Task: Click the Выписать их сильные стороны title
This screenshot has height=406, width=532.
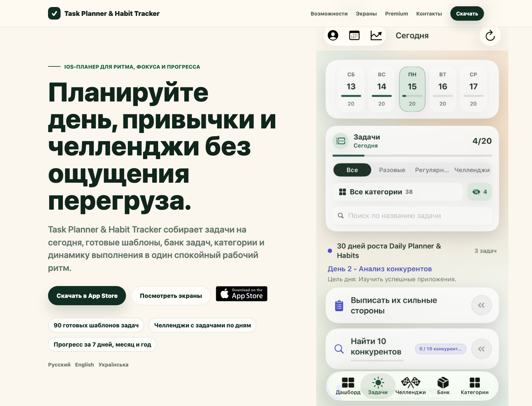Action: coord(394,306)
